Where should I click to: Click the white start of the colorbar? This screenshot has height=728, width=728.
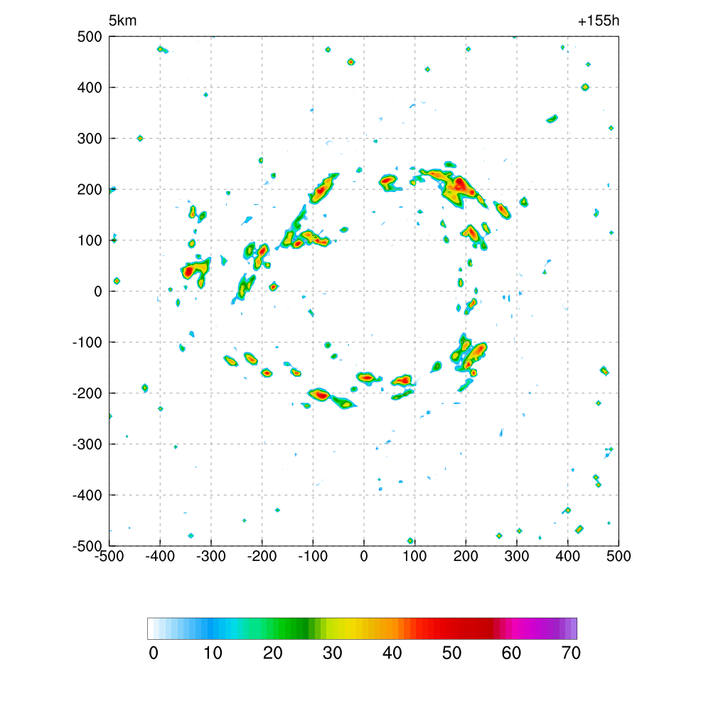coord(151,628)
